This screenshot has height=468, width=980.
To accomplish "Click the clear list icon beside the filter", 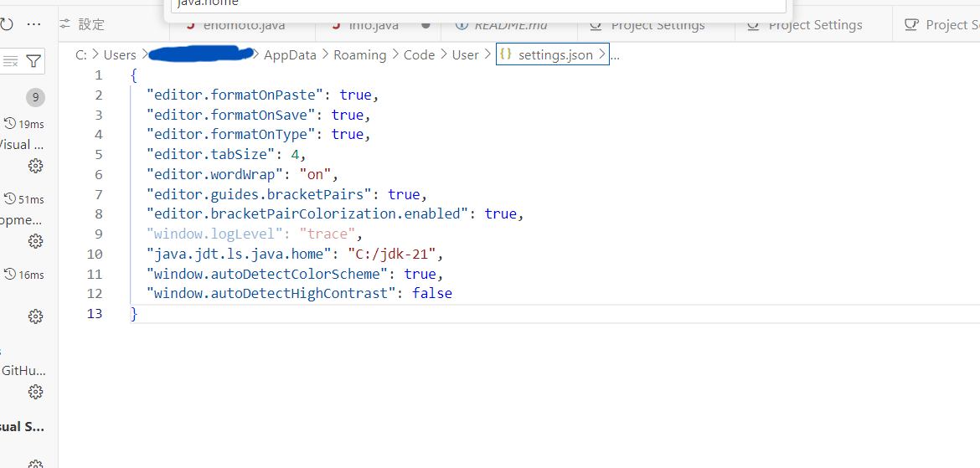I will tap(11, 61).
